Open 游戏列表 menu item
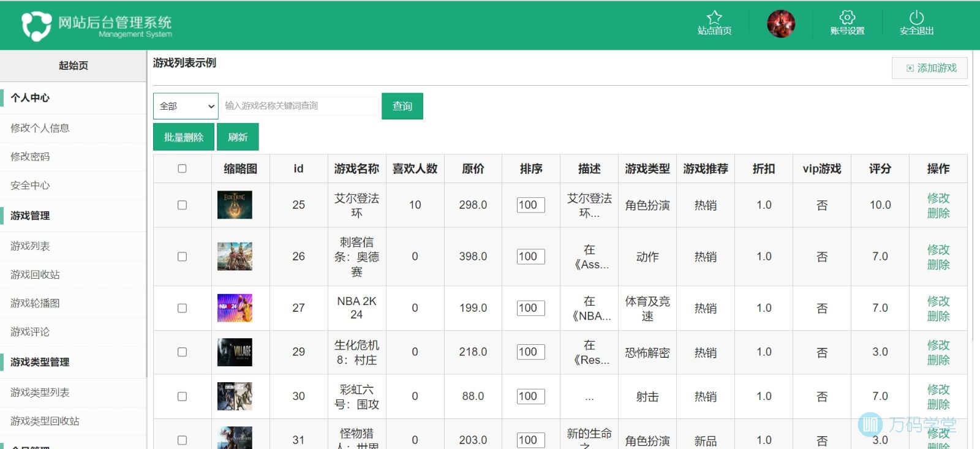 point(73,246)
